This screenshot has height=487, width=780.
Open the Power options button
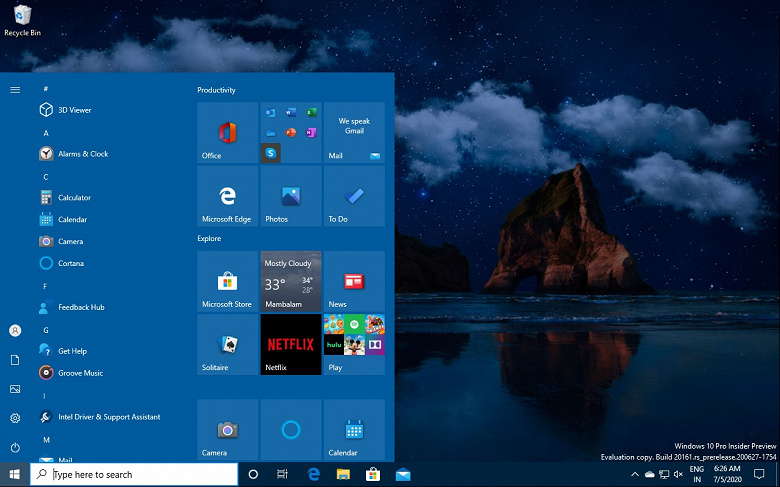click(x=15, y=447)
